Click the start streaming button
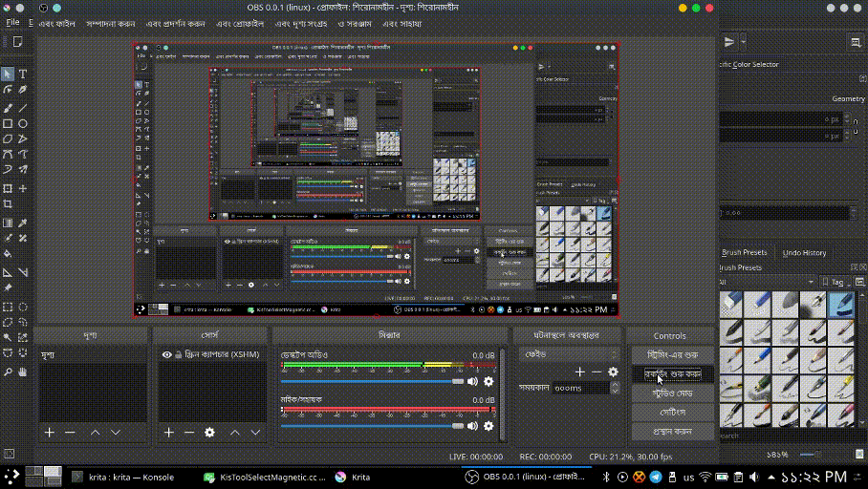 click(x=673, y=354)
